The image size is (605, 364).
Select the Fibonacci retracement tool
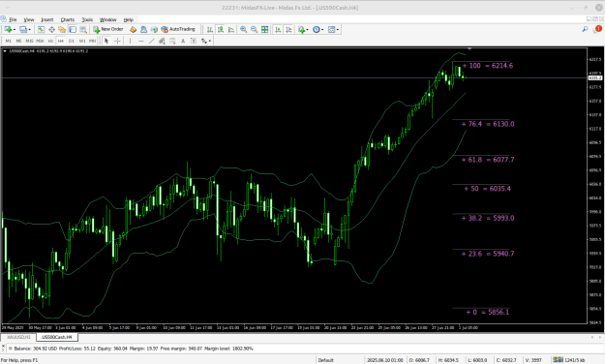pyautogui.click(x=172, y=41)
